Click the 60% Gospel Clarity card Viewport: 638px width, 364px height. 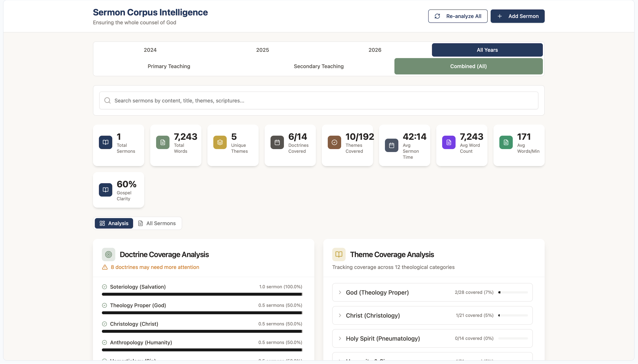119,190
